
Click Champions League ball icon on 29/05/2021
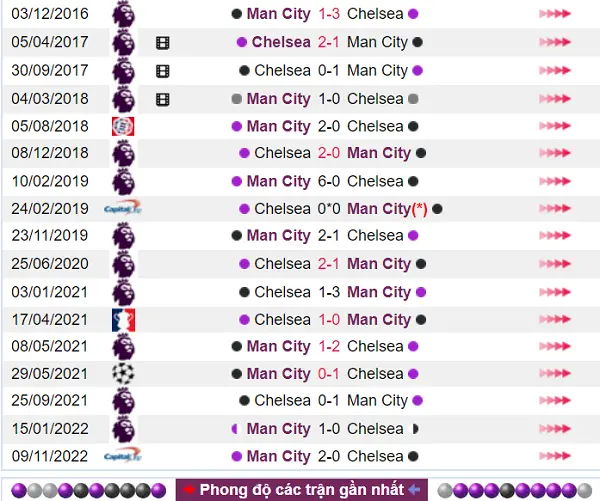click(123, 374)
